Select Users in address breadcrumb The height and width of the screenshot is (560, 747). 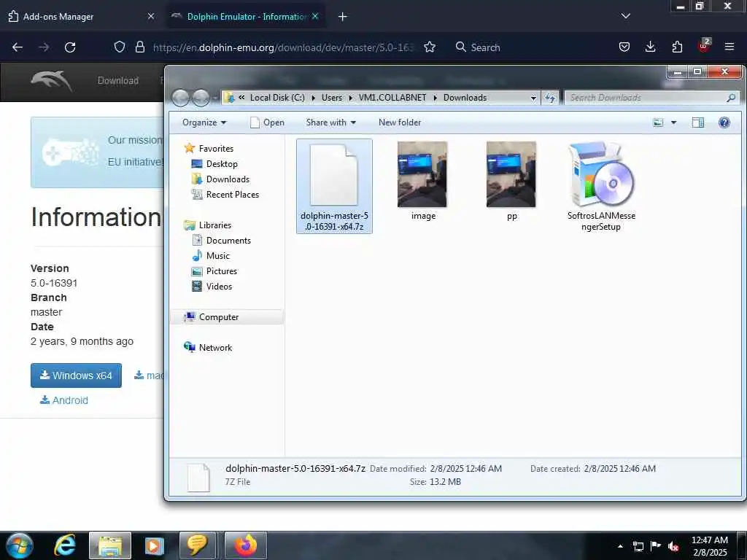[332, 98]
